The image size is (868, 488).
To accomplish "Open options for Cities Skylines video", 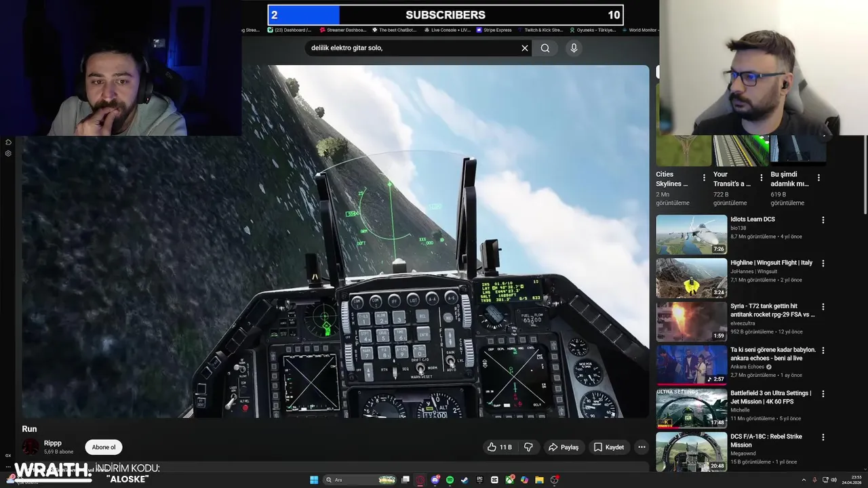I will click(x=704, y=178).
